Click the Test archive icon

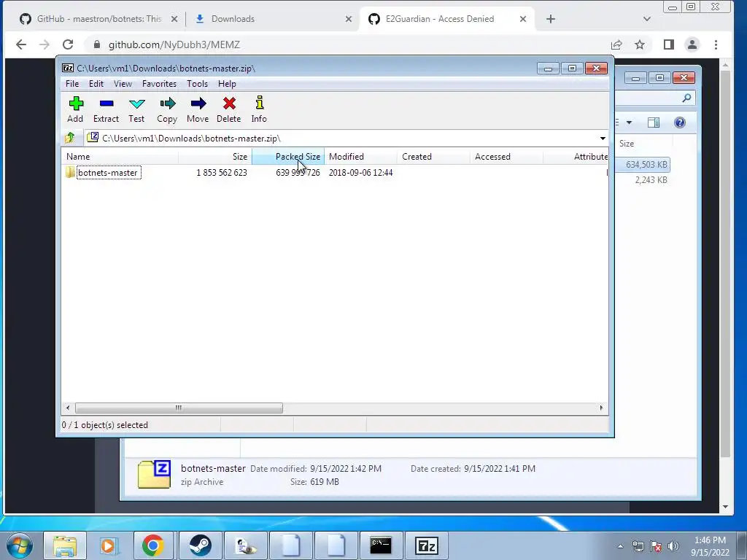coord(136,109)
